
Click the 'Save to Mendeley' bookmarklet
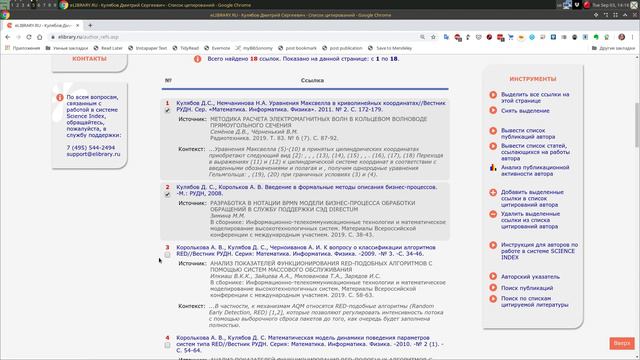[390, 48]
